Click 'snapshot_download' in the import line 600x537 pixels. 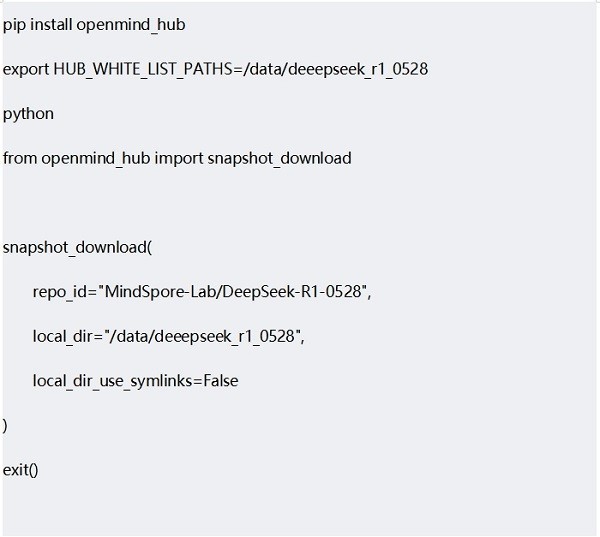[280, 158]
